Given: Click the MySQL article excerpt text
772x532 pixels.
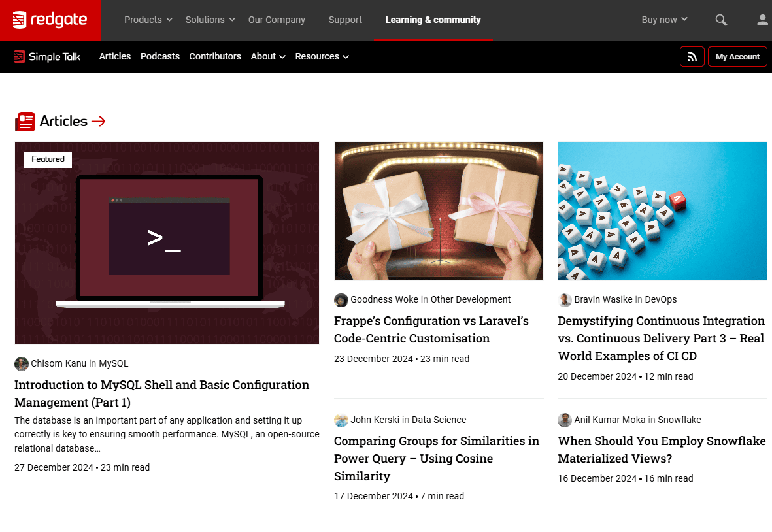Looking at the screenshot, I should [x=167, y=435].
